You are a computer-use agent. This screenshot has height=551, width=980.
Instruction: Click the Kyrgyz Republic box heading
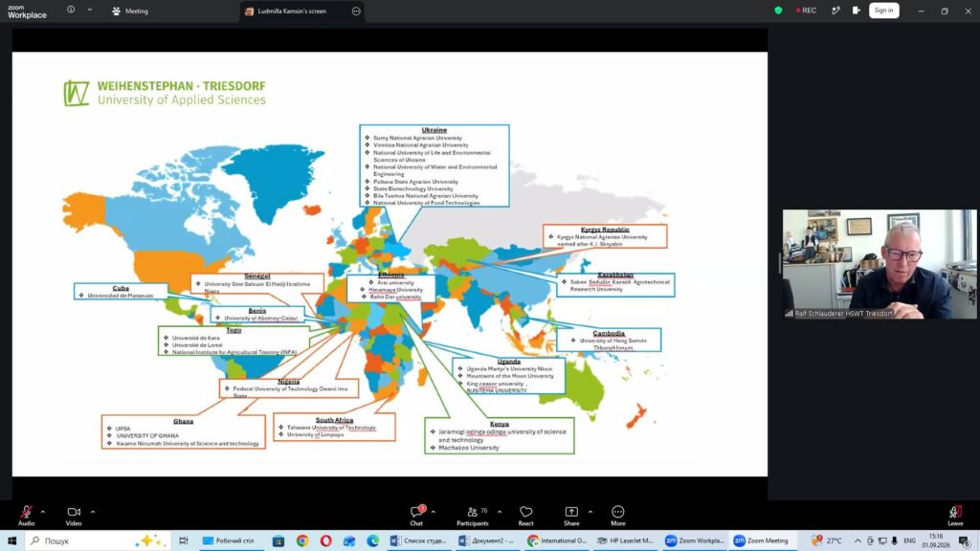605,230
